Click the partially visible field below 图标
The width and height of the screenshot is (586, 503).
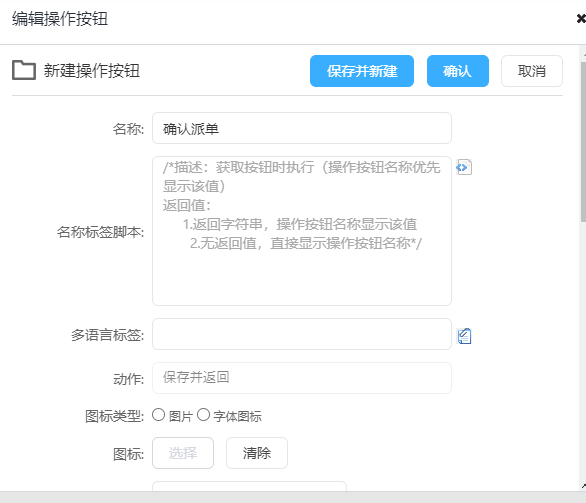click(250, 486)
